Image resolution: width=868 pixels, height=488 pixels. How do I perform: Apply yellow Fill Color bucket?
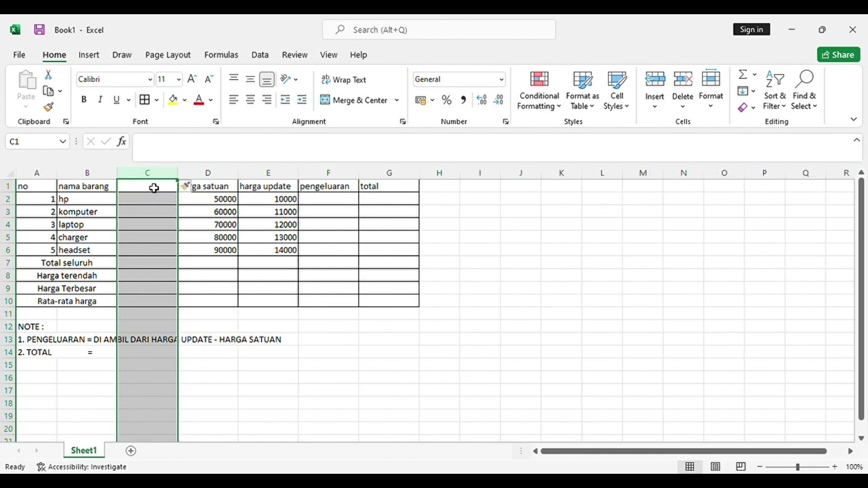click(173, 100)
